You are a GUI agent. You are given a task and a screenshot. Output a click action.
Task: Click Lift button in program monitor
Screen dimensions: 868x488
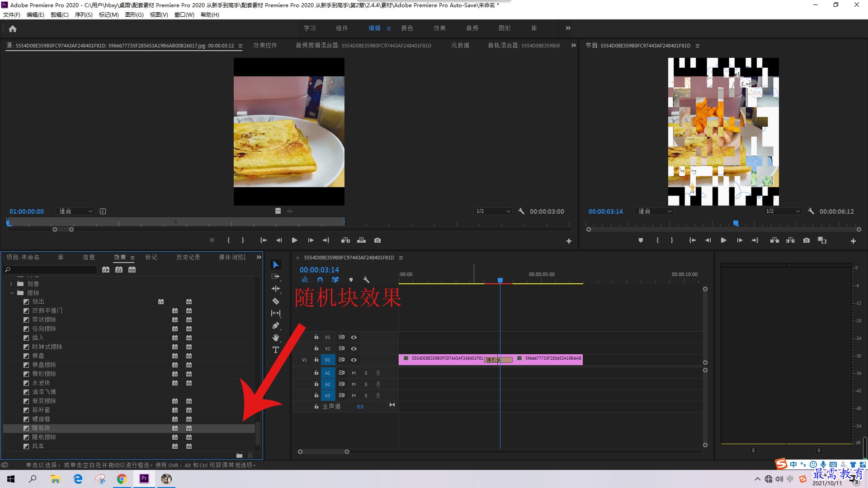point(774,240)
